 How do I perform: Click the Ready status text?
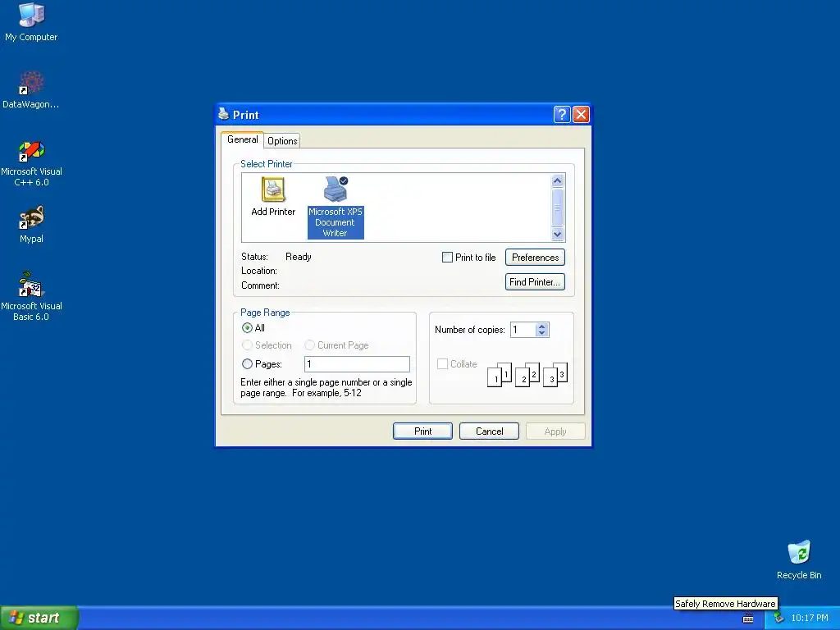pyautogui.click(x=299, y=257)
